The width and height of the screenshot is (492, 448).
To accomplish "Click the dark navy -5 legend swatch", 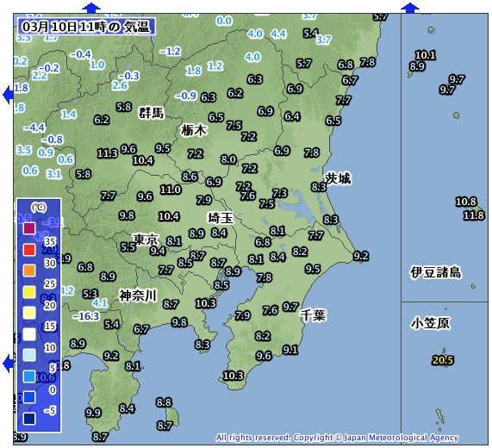I will click(29, 419).
